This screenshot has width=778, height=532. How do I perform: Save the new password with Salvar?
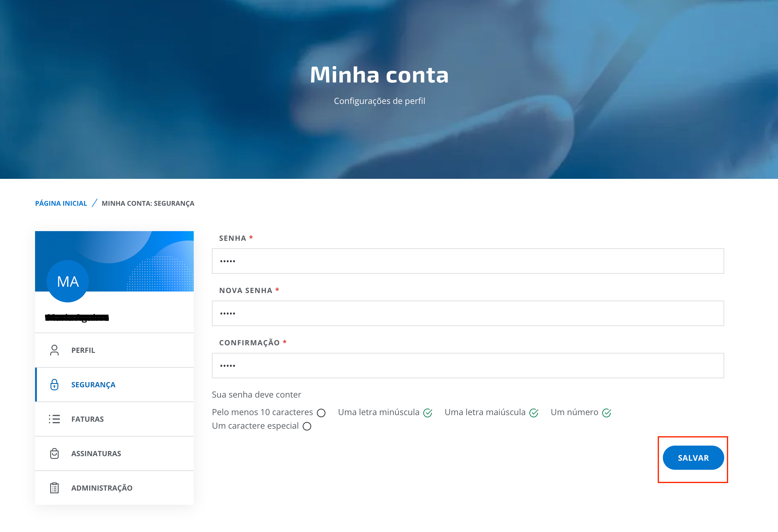click(x=693, y=458)
